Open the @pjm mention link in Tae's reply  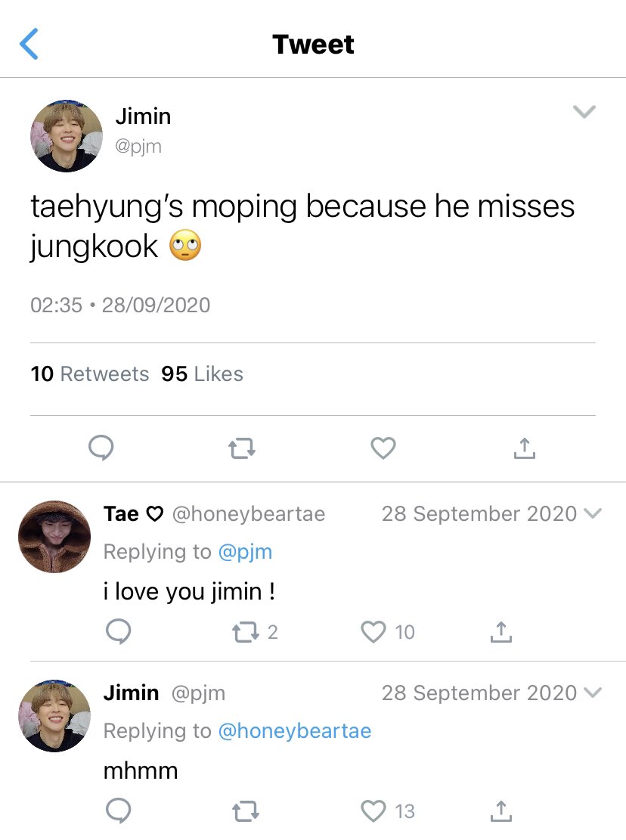pos(245,552)
